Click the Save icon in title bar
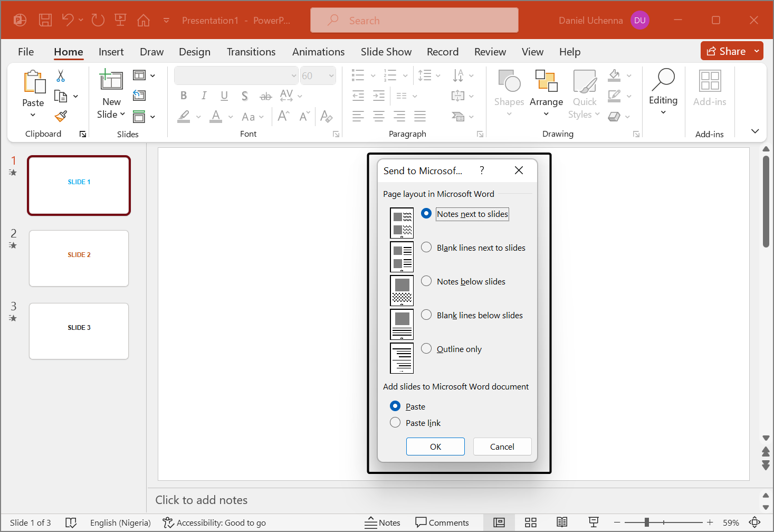This screenshot has height=532, width=774. pyautogui.click(x=45, y=21)
